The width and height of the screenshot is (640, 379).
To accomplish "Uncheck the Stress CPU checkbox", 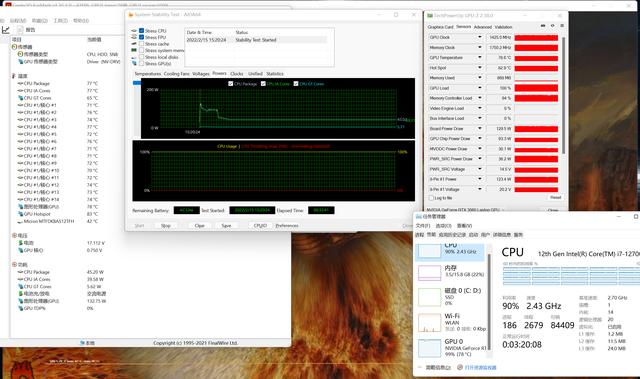I will tap(142, 31).
